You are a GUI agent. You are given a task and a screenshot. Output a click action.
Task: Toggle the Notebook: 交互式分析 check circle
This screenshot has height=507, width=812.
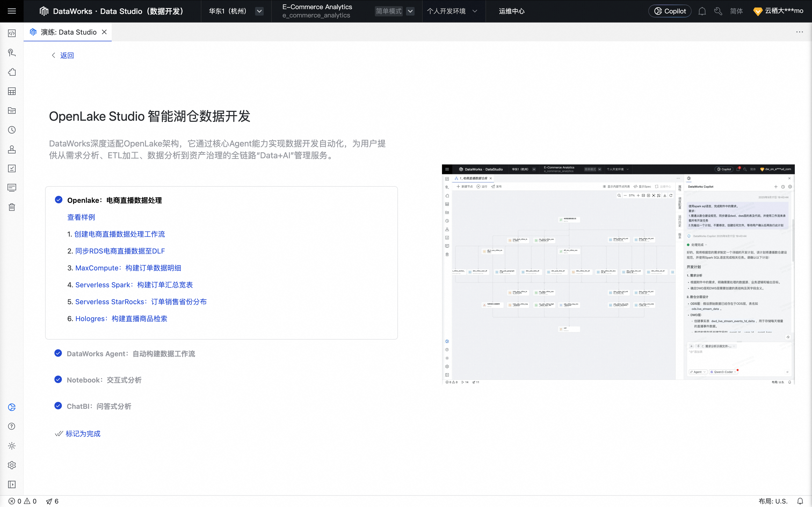pyautogui.click(x=58, y=380)
